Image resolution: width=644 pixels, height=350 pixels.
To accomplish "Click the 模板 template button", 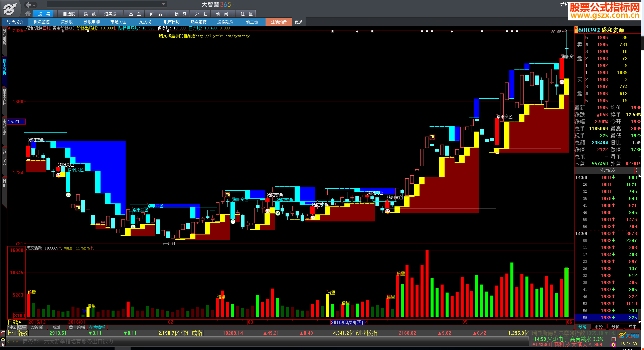I will (22, 327).
